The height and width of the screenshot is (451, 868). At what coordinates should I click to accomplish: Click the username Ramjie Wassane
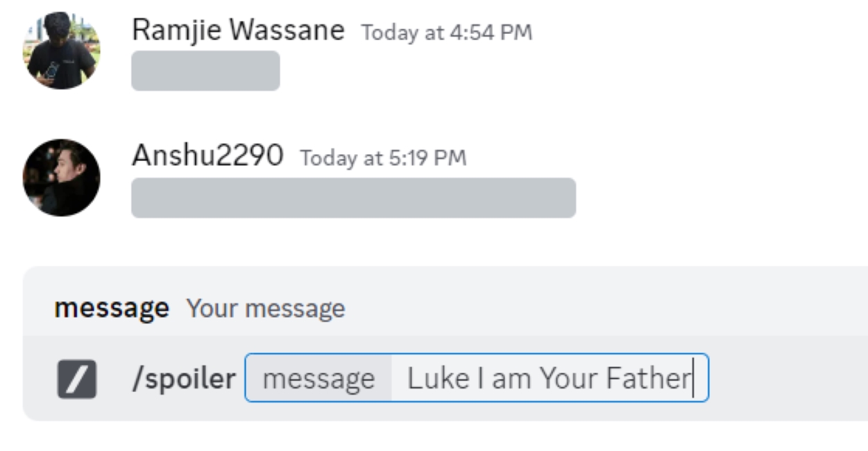pos(237,30)
